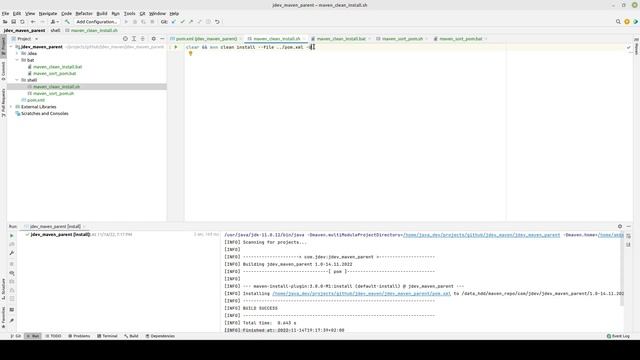Select maven_sort_pom.bat in project tree
Viewport: 640px width, 360px height.
point(54,73)
